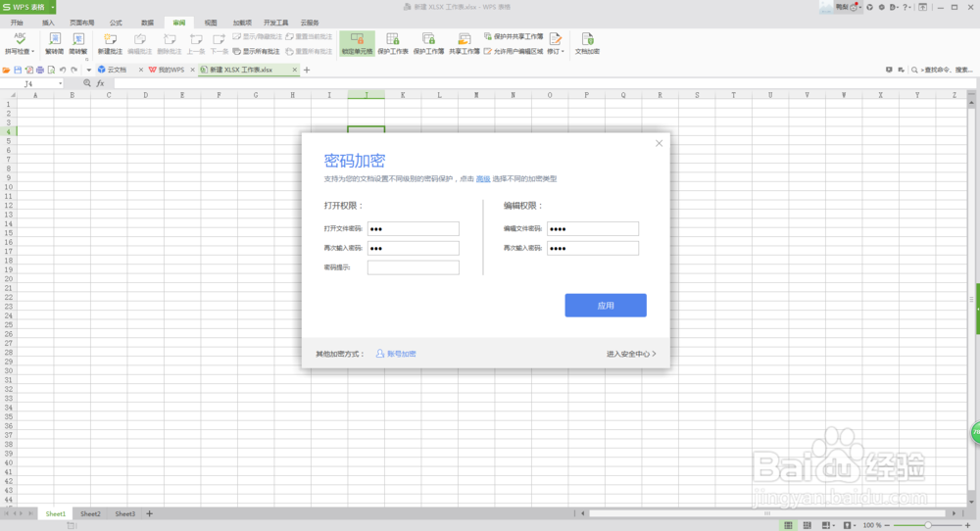Switch to the 云服务 ribbon tab
This screenshot has width=980, height=531.
(310, 23)
